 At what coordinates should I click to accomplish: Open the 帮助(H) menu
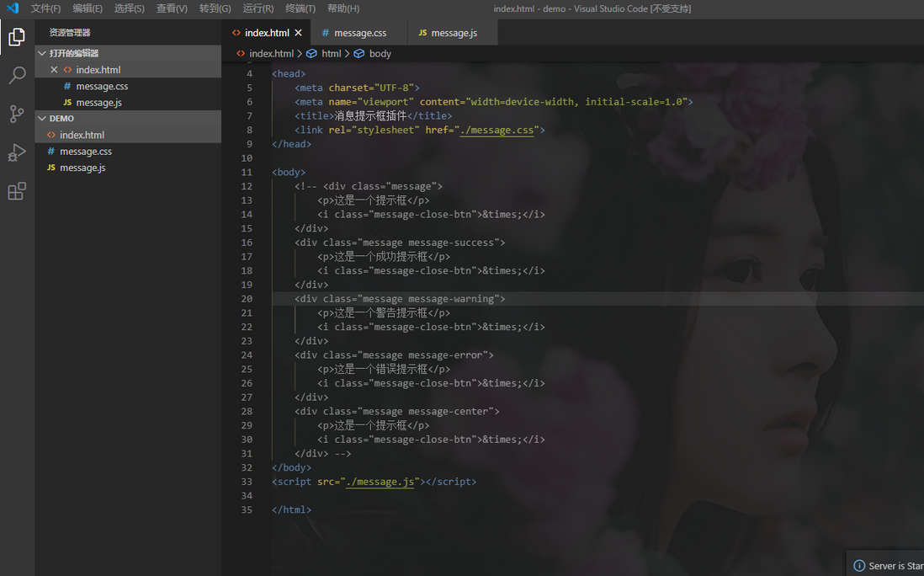[343, 9]
